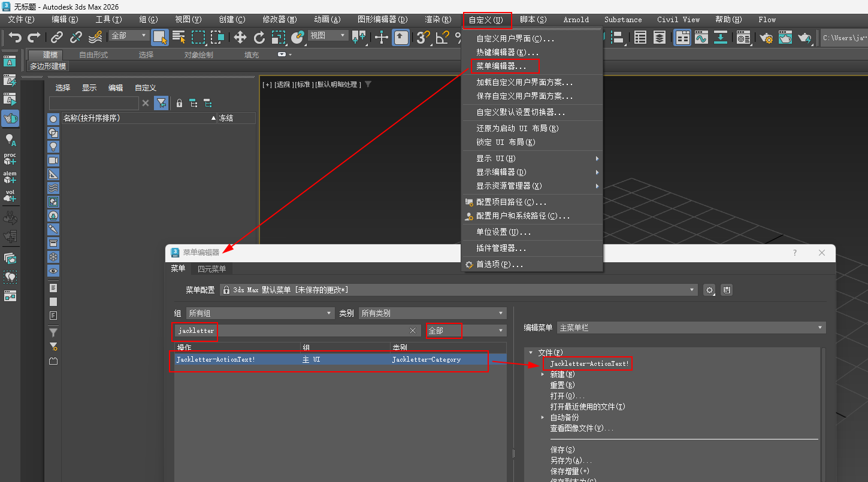Collapse the 文件(F) tree node

point(531,353)
